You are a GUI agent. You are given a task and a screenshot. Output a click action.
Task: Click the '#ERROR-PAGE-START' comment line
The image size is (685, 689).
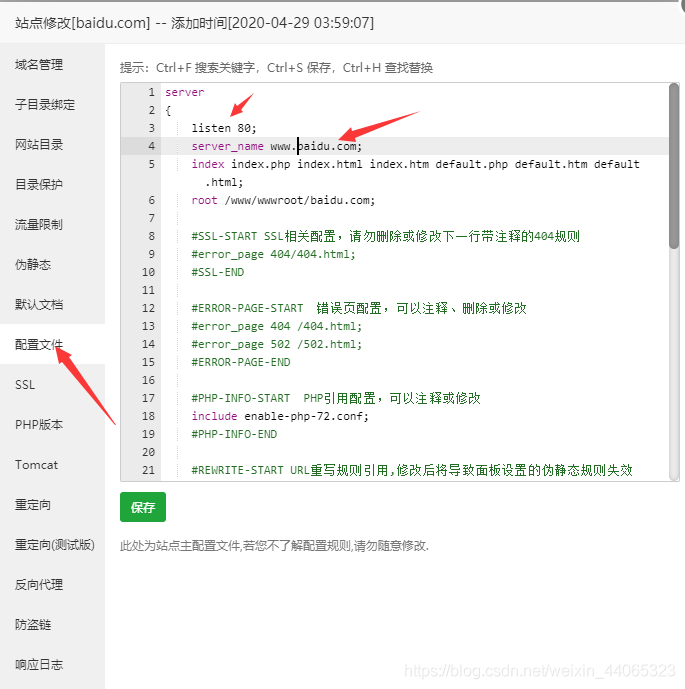pos(359,308)
